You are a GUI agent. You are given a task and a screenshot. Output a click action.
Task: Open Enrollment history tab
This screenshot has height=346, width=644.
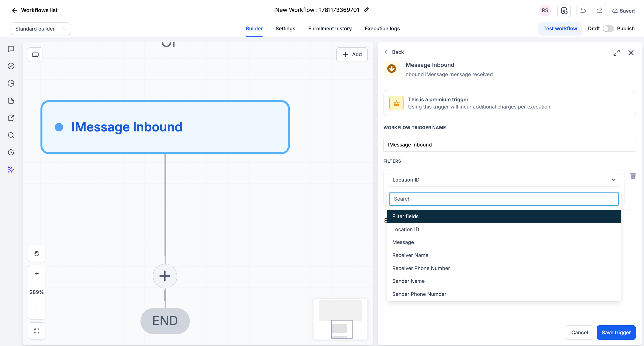tap(330, 29)
